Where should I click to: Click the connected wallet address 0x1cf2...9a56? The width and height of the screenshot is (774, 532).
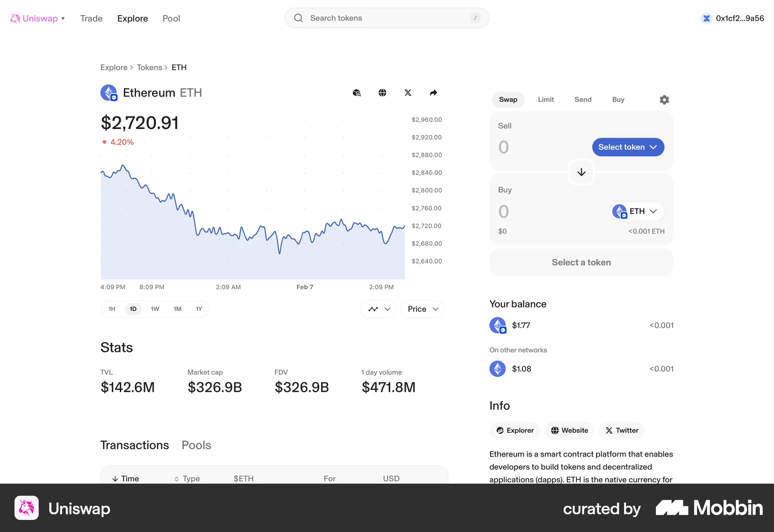[x=732, y=18]
